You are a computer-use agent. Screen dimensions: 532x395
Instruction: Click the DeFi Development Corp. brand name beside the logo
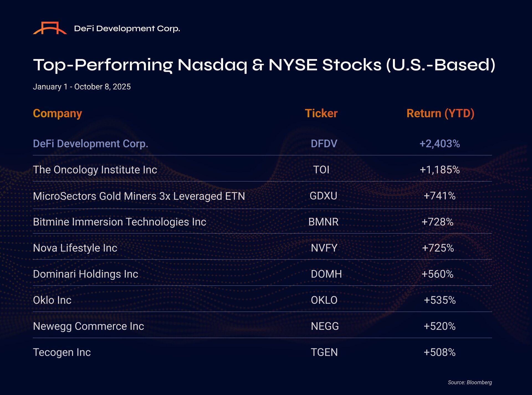127,29
